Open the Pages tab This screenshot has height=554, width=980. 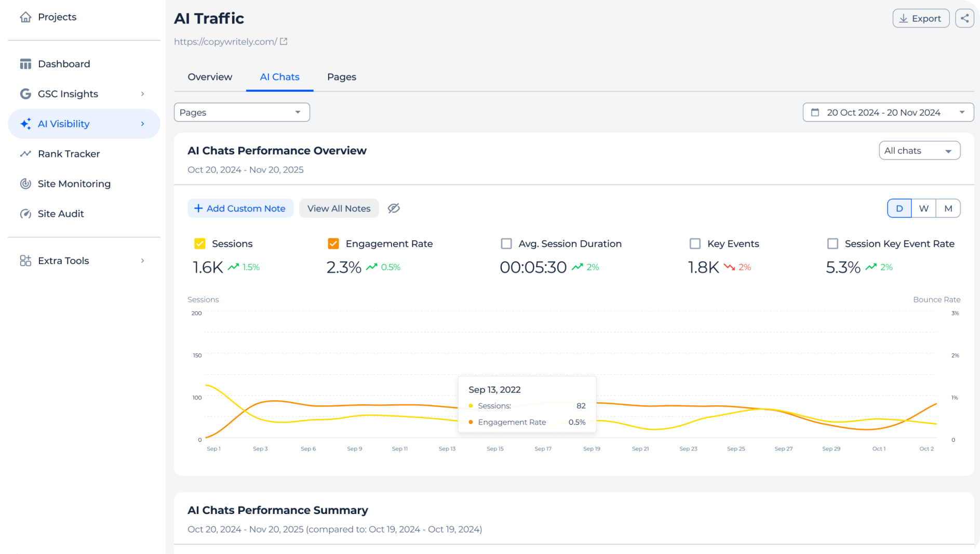[x=341, y=76]
